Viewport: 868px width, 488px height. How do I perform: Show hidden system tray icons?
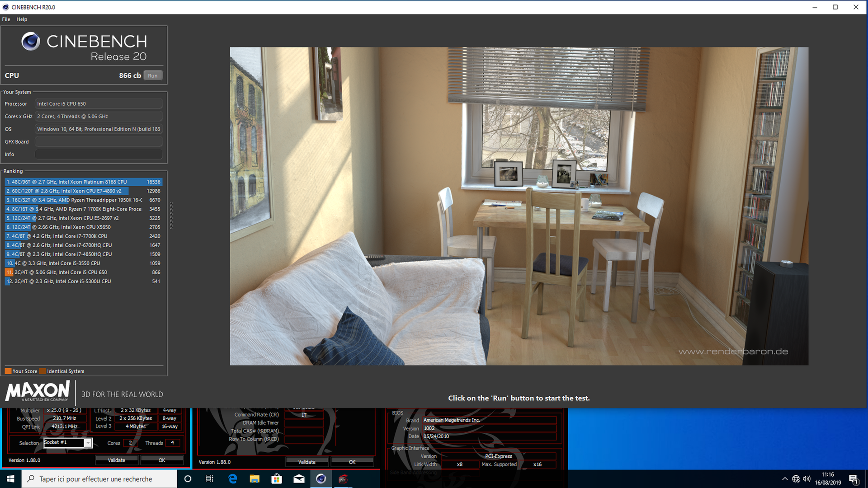785,479
